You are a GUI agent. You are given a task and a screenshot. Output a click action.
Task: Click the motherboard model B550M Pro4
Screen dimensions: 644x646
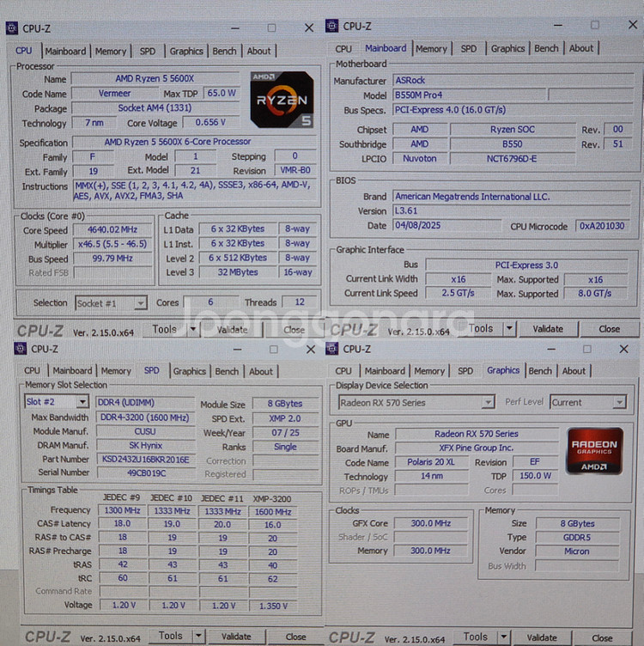point(470,95)
